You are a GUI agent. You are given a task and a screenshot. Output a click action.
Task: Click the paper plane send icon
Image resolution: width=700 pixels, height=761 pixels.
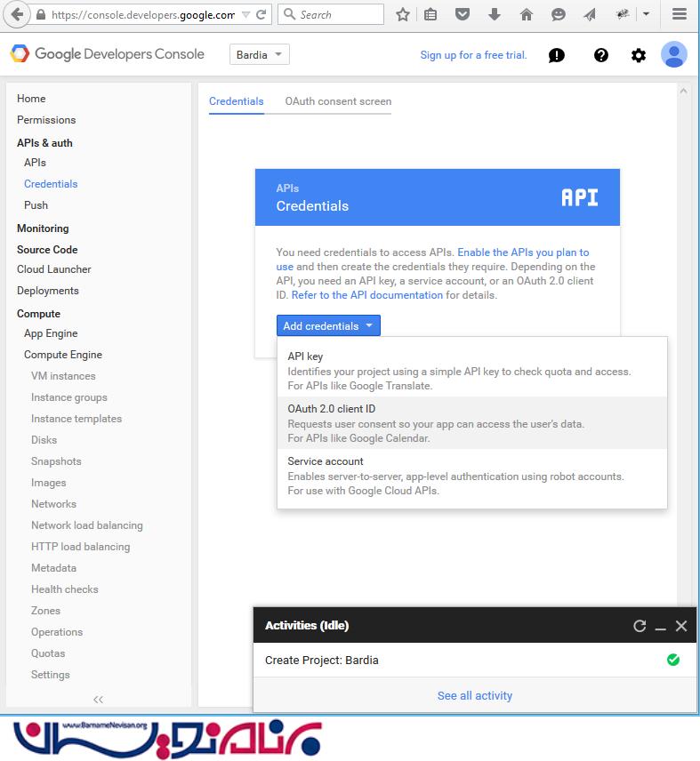coord(590,14)
